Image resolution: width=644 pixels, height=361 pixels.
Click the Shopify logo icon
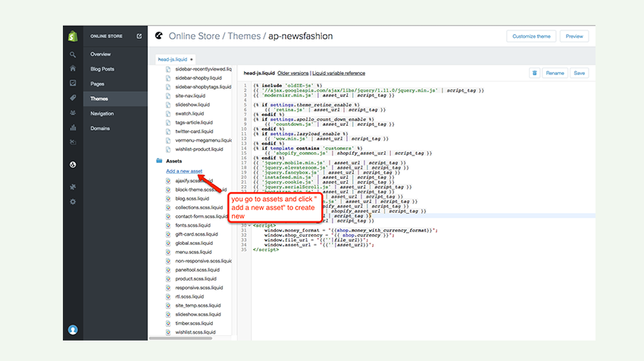pos(73,36)
